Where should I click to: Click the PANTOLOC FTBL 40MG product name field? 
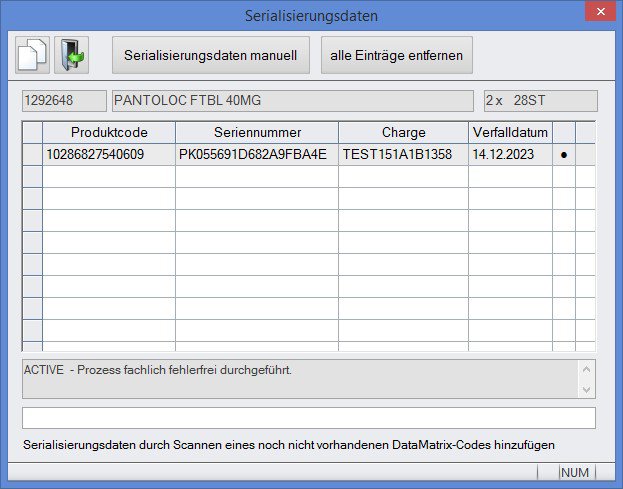pyautogui.click(x=292, y=101)
